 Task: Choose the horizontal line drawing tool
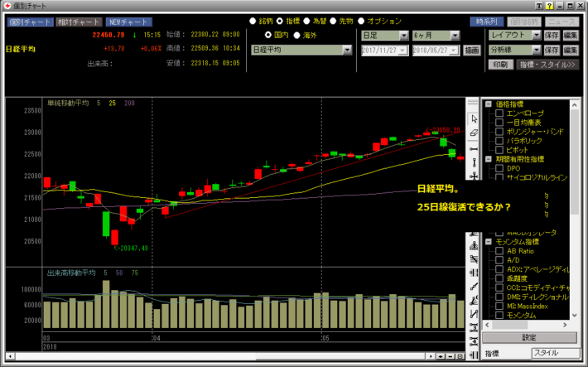[x=474, y=149]
